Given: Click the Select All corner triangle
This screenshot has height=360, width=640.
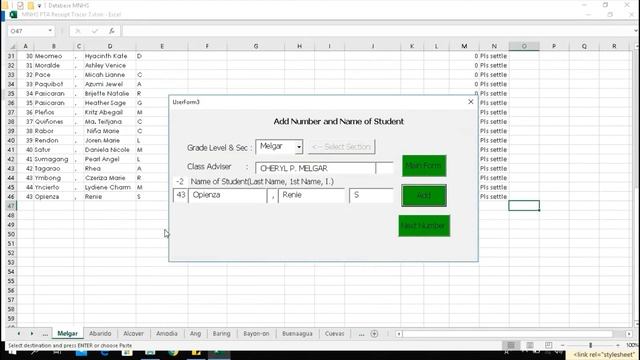Looking at the screenshot, I should (12, 46).
